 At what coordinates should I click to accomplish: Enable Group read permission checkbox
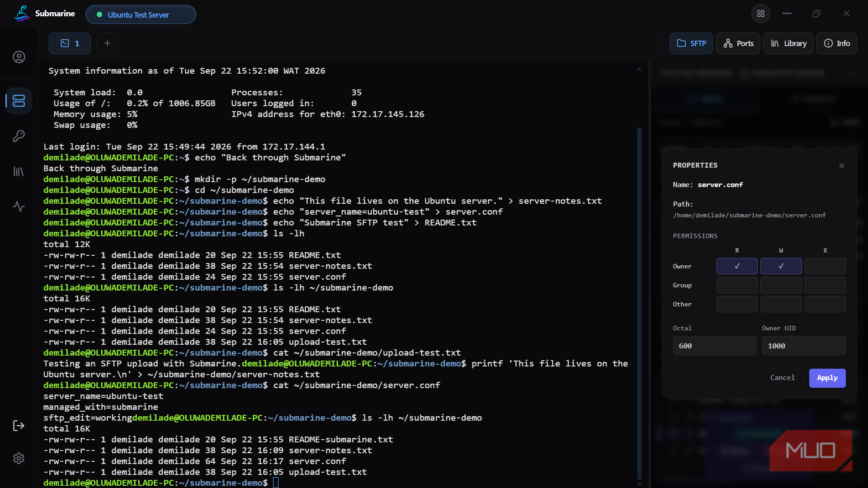point(737,285)
